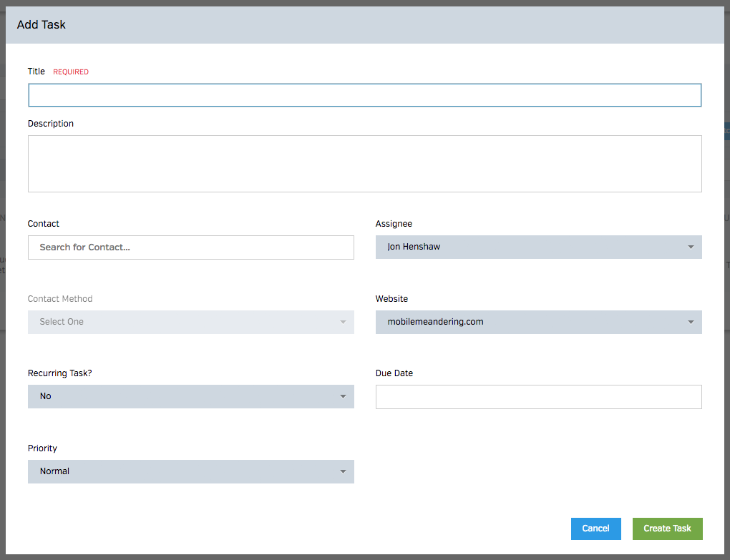Viewport: 730px width, 560px height.
Task: Click into the Description text area
Action: pyautogui.click(x=364, y=164)
